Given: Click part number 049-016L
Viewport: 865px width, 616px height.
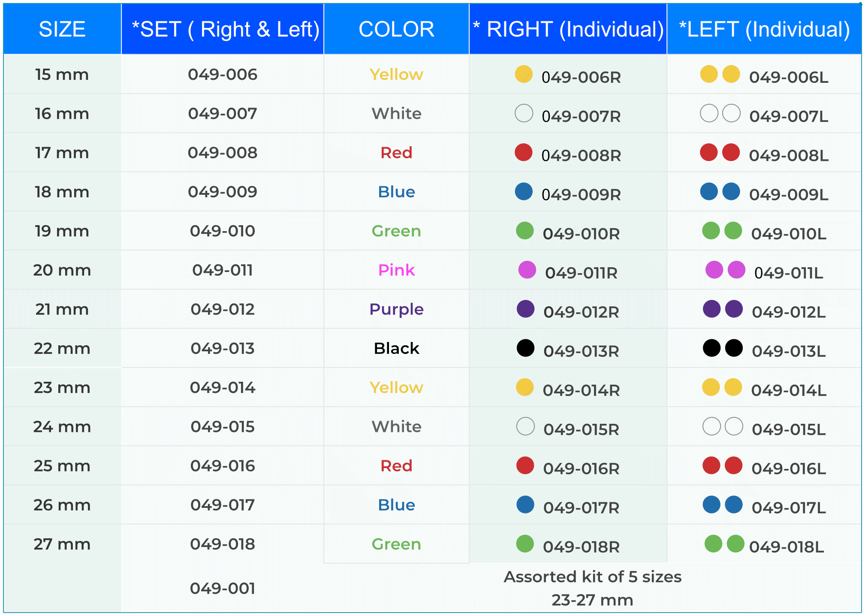Looking at the screenshot, I should coord(789,468).
